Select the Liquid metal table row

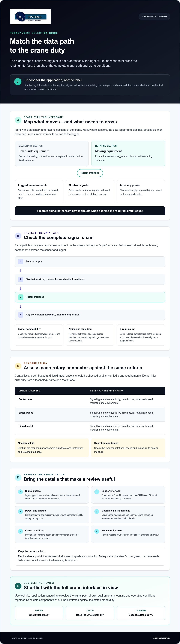(90, 428)
